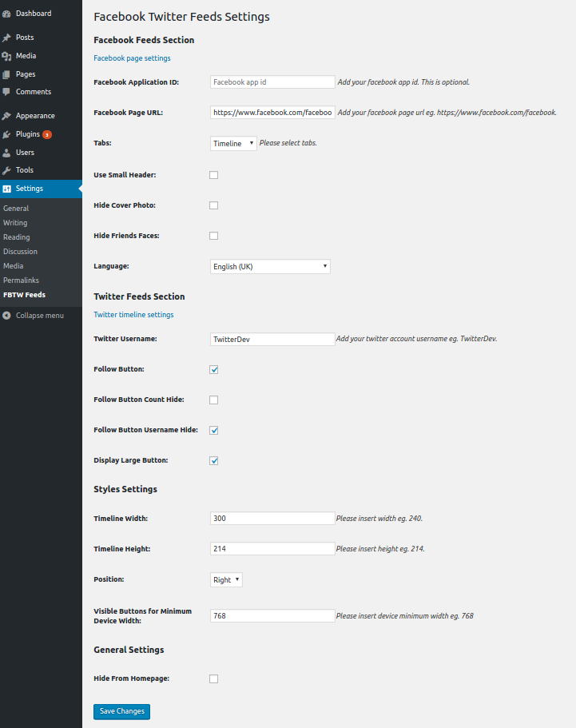Tick the Hide From Homepage checkbox
The width and height of the screenshot is (576, 728).
[x=213, y=678]
